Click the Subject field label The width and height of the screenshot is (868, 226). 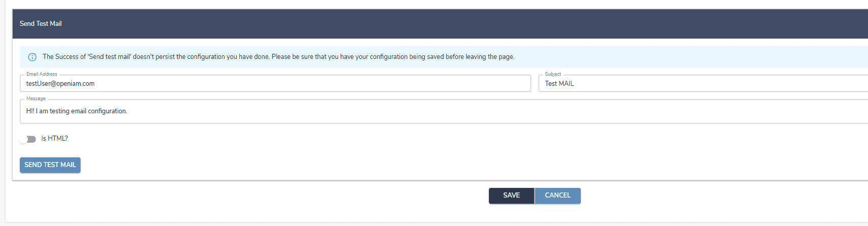pyautogui.click(x=553, y=74)
